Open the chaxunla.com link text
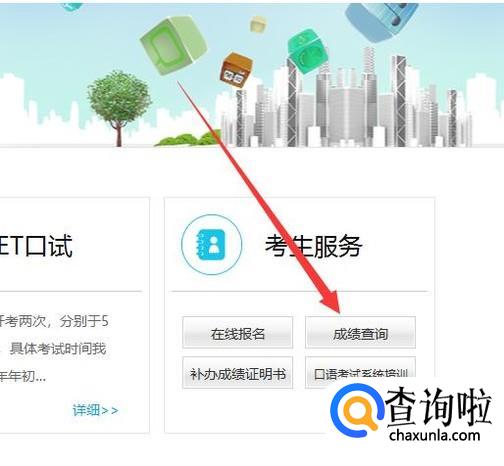Screen dimensions: 504x466 (435, 435)
